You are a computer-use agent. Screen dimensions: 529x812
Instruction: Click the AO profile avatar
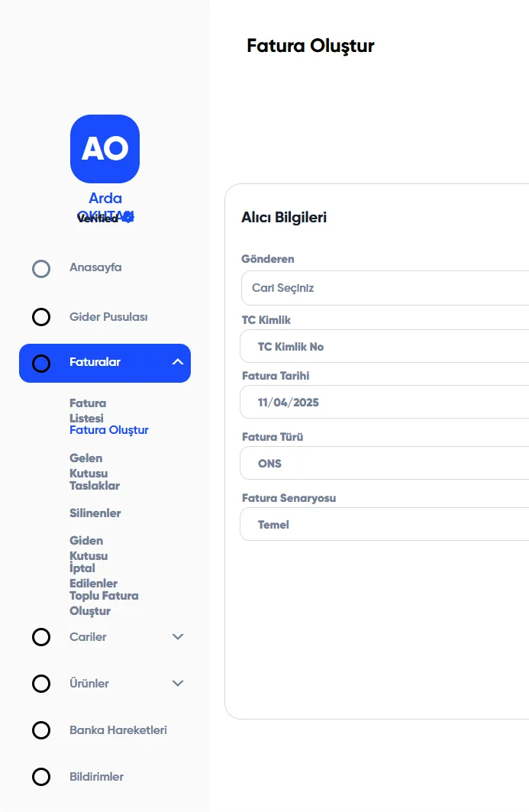[105, 149]
